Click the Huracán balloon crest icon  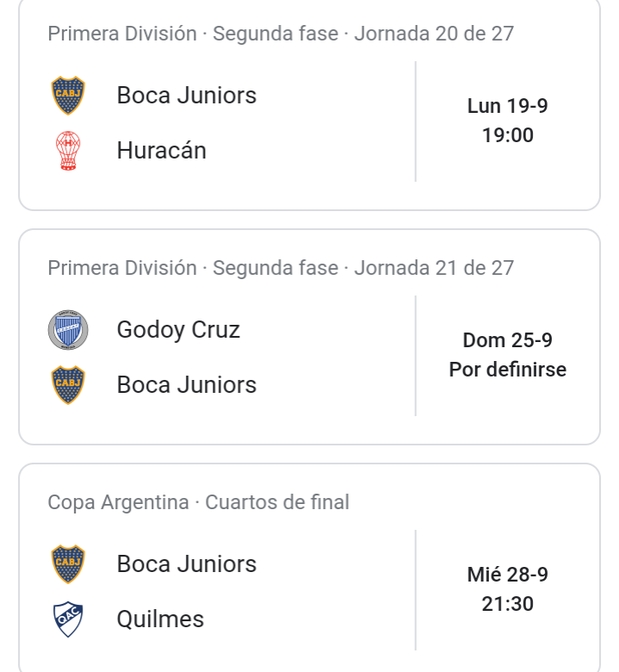[68, 151]
